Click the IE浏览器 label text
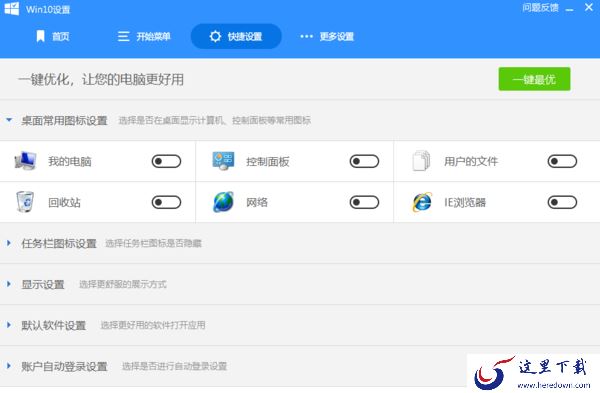The height and width of the screenshot is (393, 600). tap(465, 202)
